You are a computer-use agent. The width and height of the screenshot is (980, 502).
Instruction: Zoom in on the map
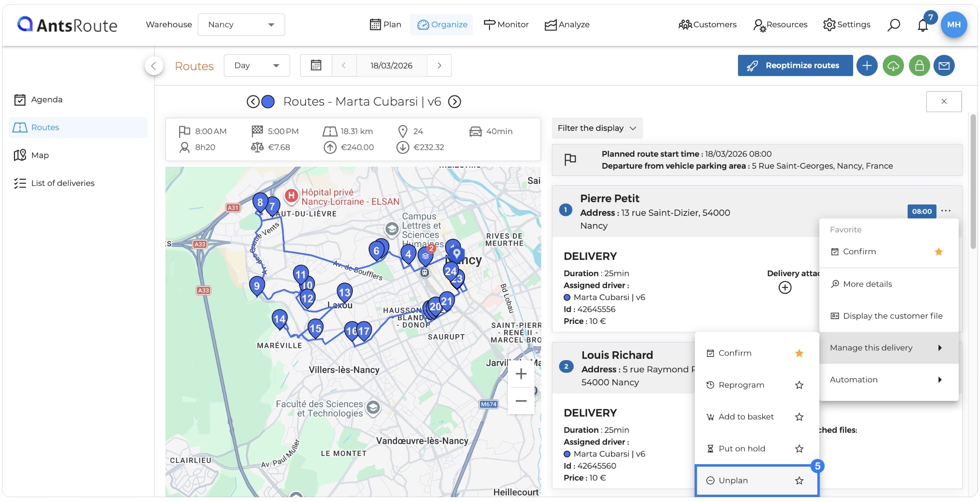(521, 374)
